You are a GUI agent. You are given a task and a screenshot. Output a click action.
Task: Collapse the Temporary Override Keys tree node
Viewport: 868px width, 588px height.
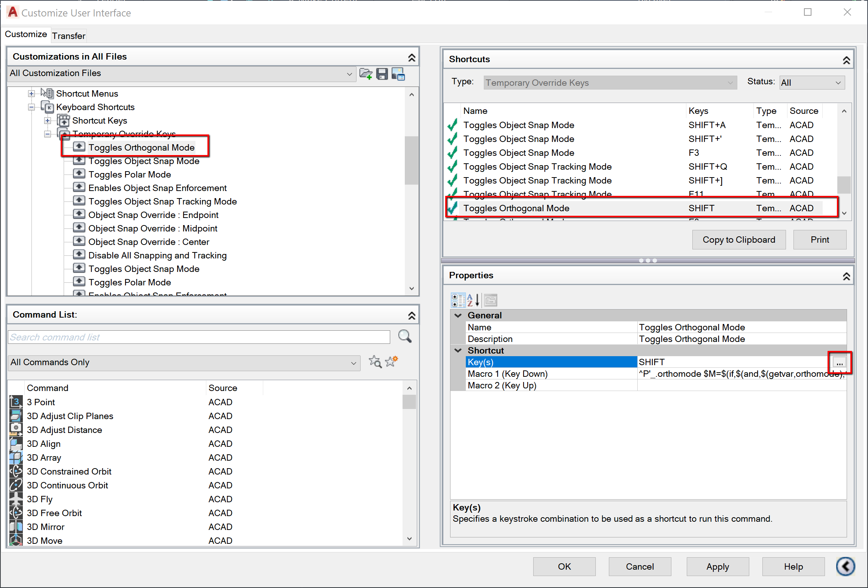point(48,134)
